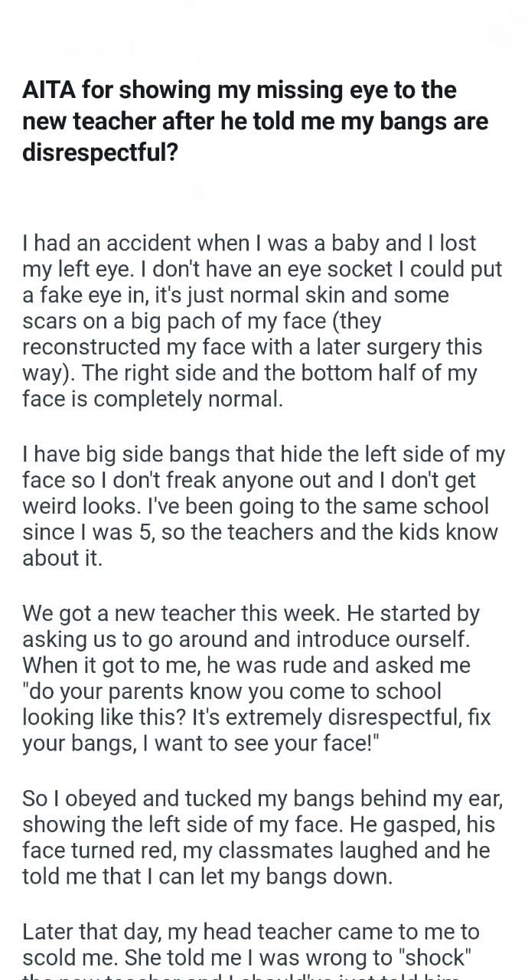This screenshot has height=980, width=528.
Task: Open the AITA post title
Action: pyautogui.click(x=255, y=122)
